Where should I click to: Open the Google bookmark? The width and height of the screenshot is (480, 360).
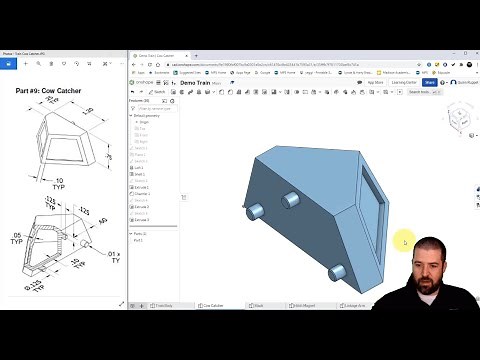pos(262,72)
